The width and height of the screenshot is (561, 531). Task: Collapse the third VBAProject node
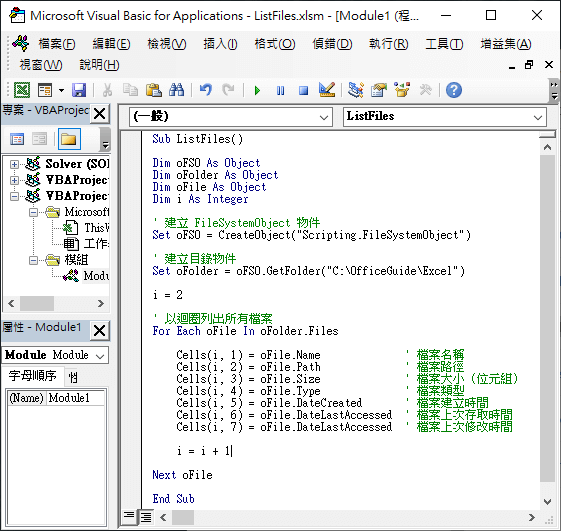(x=14, y=196)
